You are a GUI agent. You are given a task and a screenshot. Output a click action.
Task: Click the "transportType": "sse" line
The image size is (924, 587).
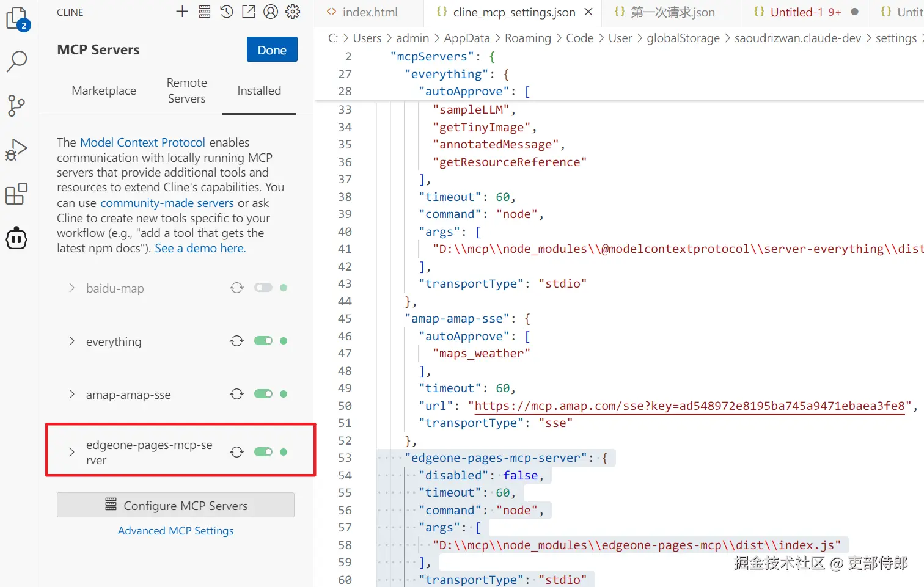click(496, 423)
